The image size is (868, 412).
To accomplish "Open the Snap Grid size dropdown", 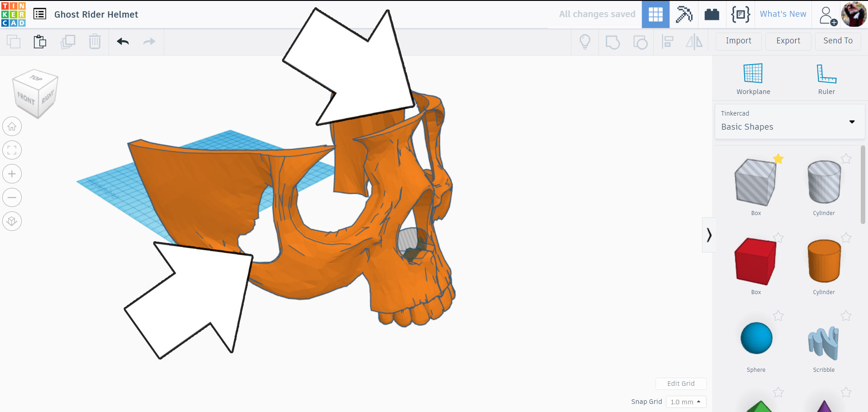I will (686, 402).
